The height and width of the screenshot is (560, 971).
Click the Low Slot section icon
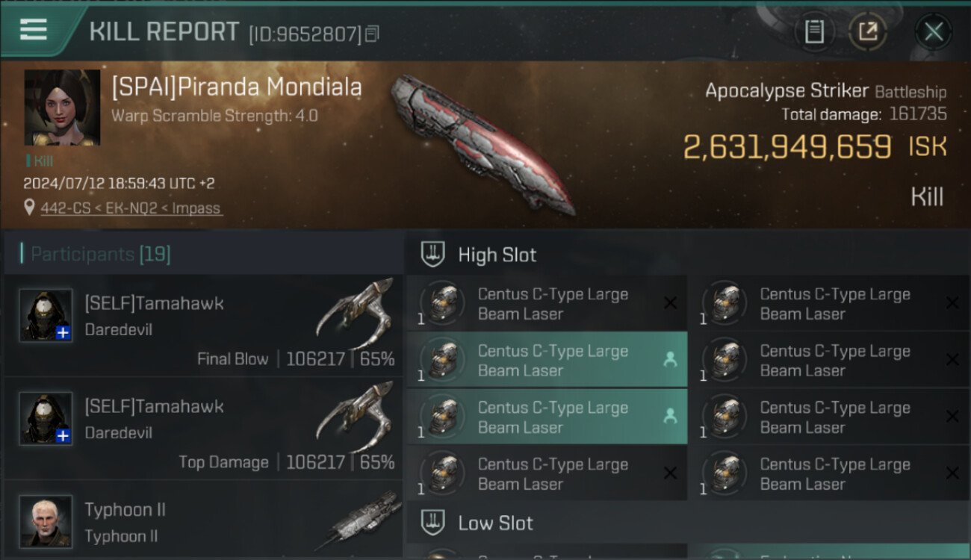click(433, 523)
